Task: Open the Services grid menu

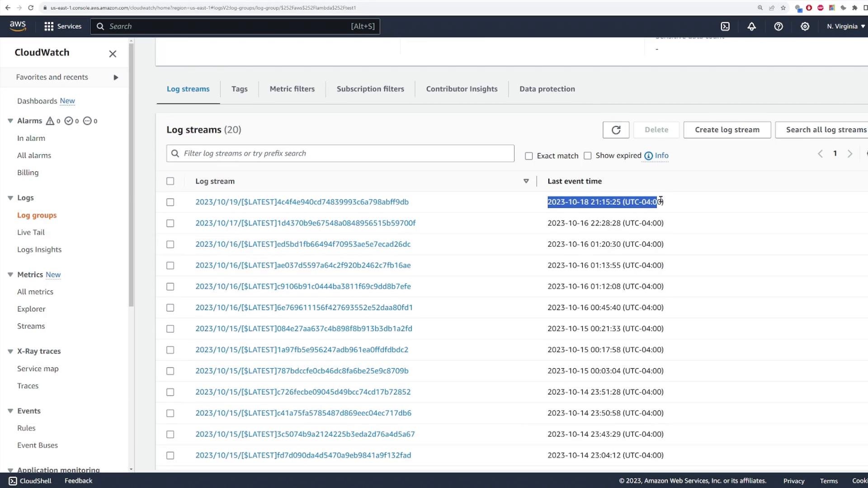Action: click(63, 26)
